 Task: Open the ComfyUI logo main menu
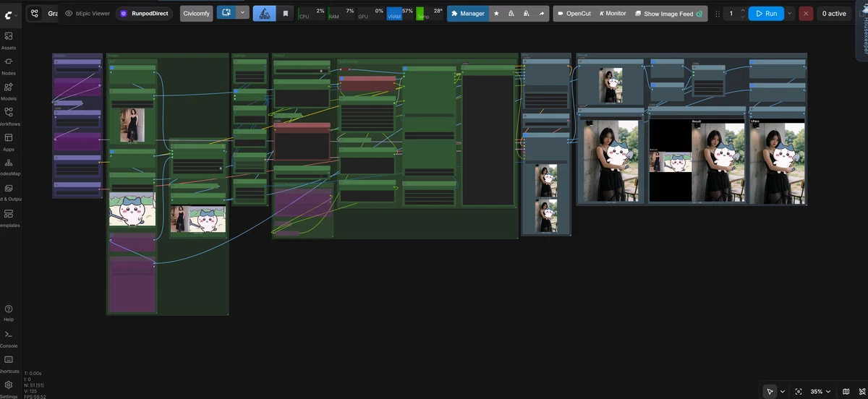pos(9,14)
